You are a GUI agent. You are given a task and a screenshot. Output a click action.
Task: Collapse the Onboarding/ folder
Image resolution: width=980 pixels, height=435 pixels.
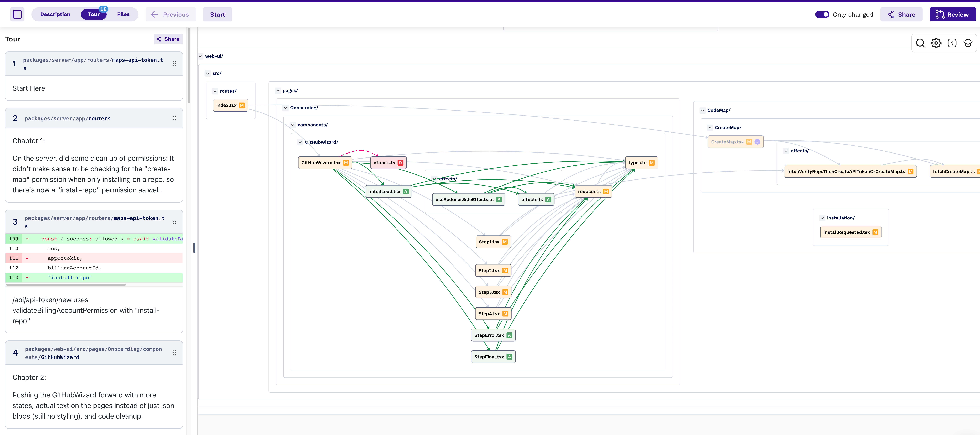click(x=285, y=108)
